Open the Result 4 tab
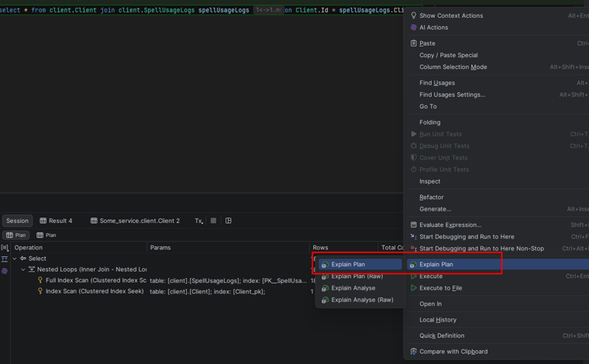The height and width of the screenshot is (364, 589). point(57,221)
